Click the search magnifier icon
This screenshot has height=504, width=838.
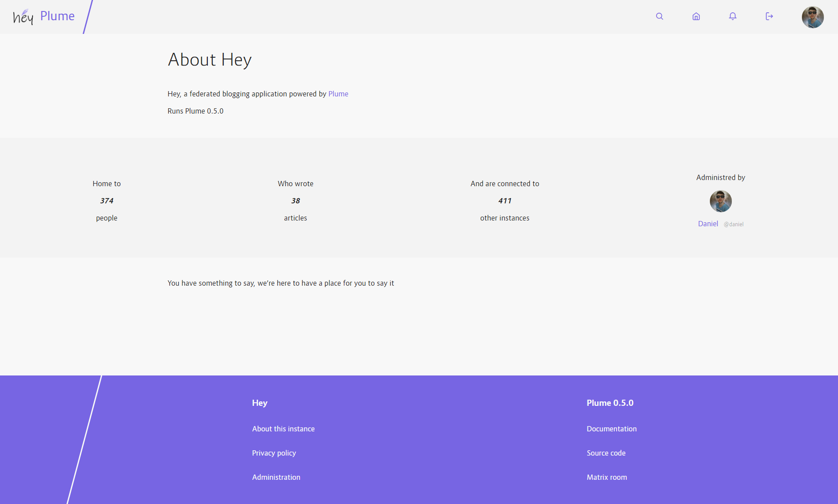click(x=659, y=16)
